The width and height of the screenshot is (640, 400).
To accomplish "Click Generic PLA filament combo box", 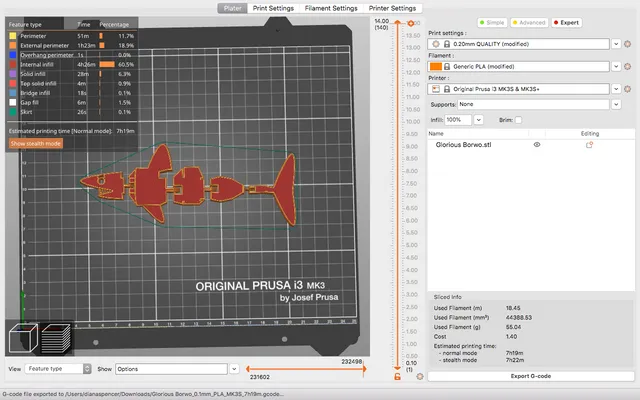I will [518, 66].
